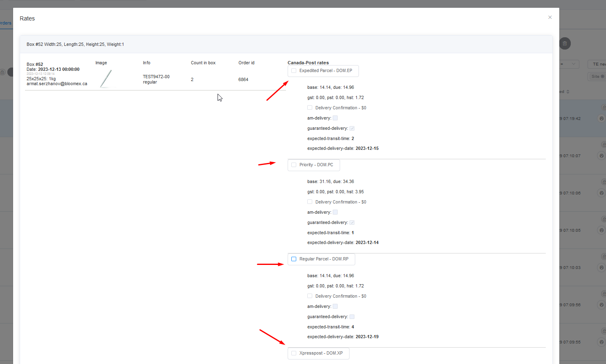Click print icon in 07:10:03 row
This screenshot has height=364, width=606.
601,267
